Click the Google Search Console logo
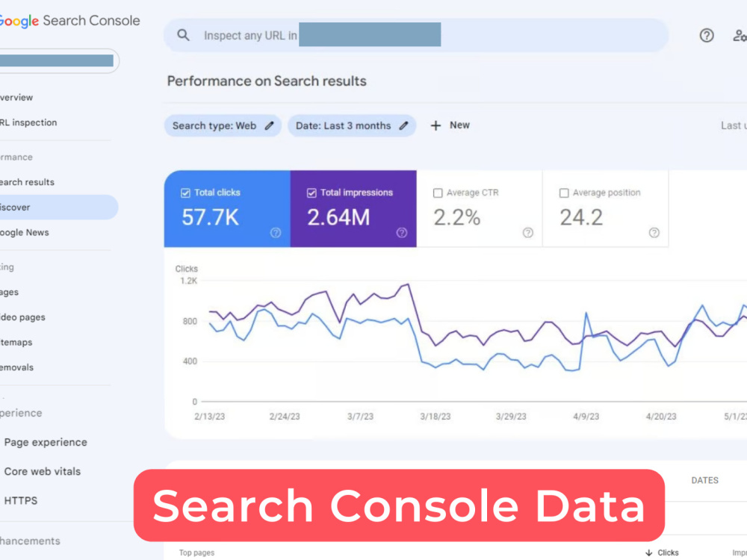 [x=69, y=21]
